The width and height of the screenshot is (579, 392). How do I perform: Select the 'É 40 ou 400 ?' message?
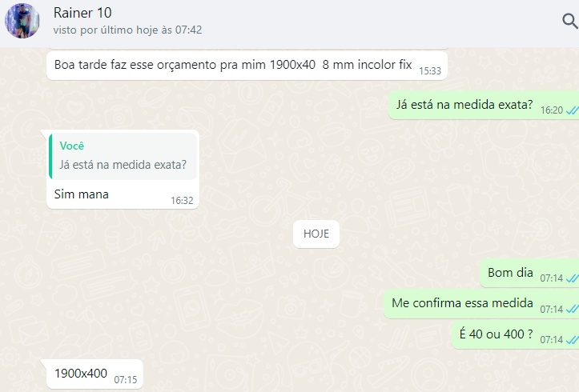pos(516,334)
